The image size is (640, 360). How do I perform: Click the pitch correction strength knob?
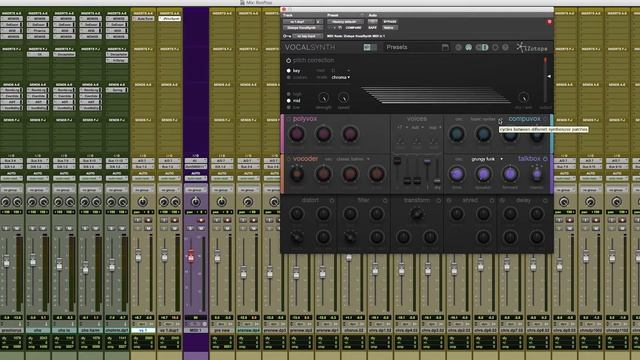pos(323,98)
